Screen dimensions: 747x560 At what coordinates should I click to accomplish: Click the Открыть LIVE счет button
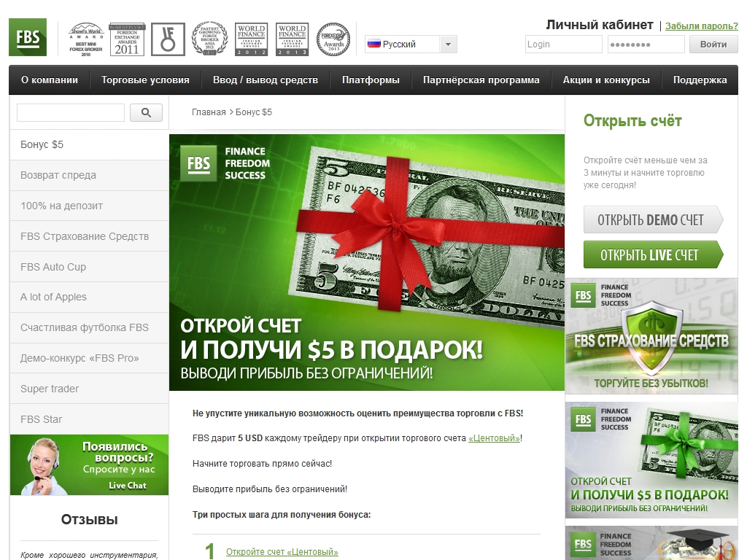click(x=652, y=255)
